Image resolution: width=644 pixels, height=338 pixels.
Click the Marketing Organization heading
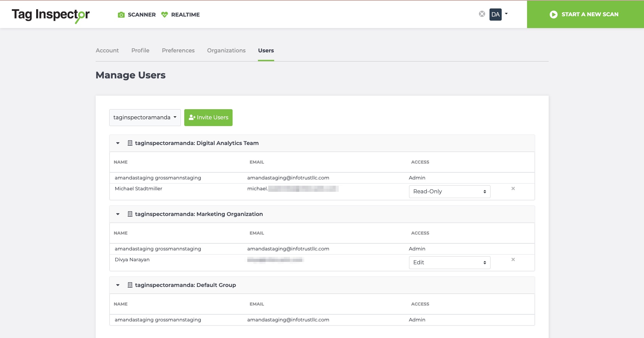[199, 214]
